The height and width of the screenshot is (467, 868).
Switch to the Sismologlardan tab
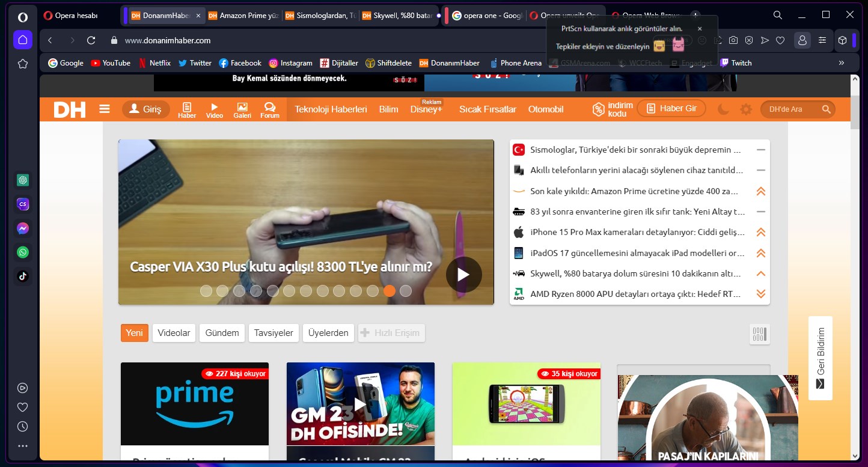click(320, 16)
